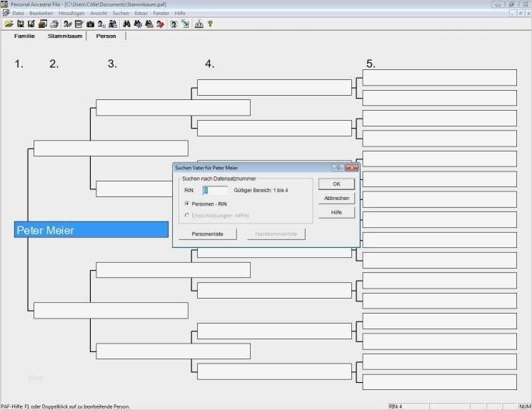The height and width of the screenshot is (410, 532).
Task: Open the Personenliste button
Action: pos(207,234)
